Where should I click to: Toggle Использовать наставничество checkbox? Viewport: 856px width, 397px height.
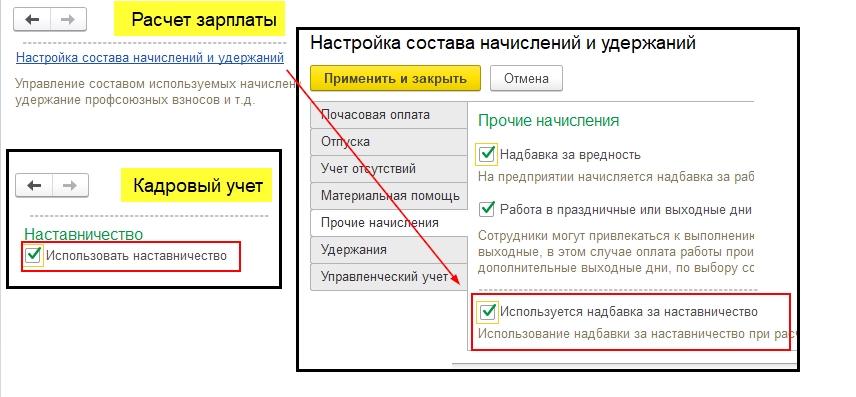(x=33, y=255)
